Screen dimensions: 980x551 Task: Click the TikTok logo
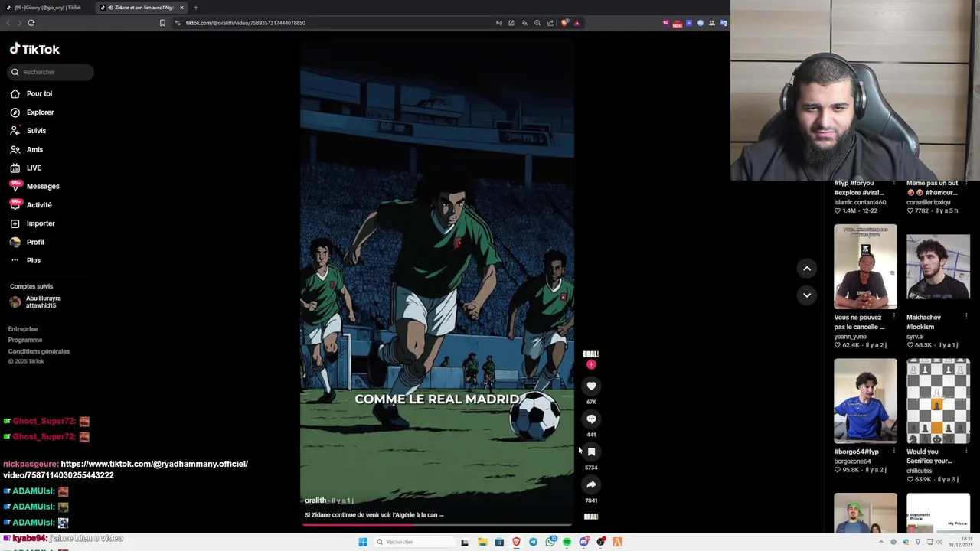pos(34,49)
